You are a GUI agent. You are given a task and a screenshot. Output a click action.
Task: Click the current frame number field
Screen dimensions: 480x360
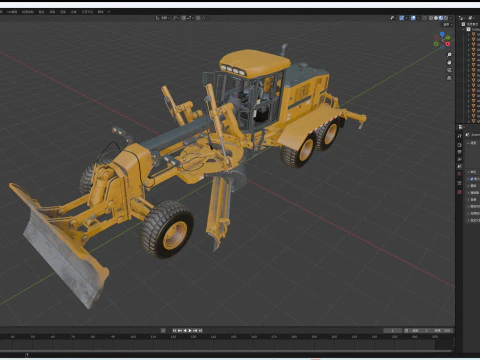[393, 331]
